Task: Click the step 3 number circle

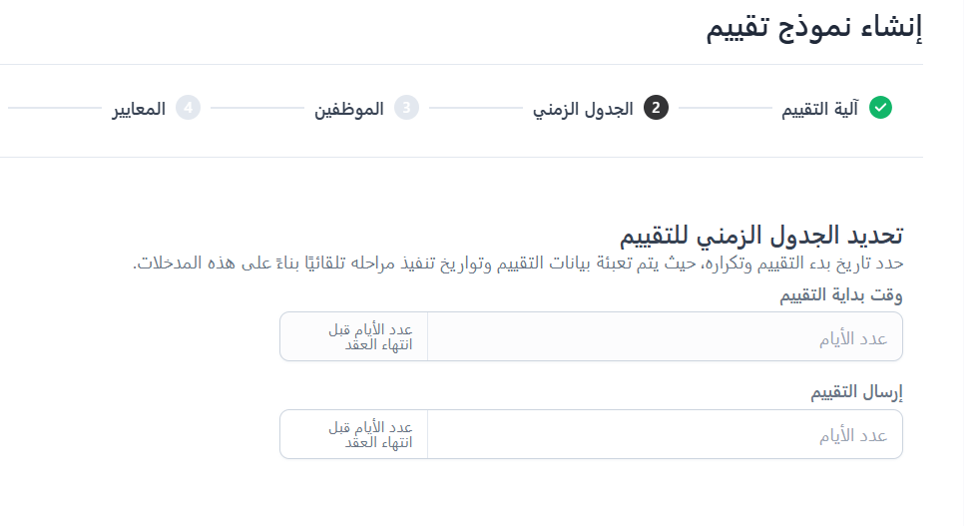Action: coord(406,108)
